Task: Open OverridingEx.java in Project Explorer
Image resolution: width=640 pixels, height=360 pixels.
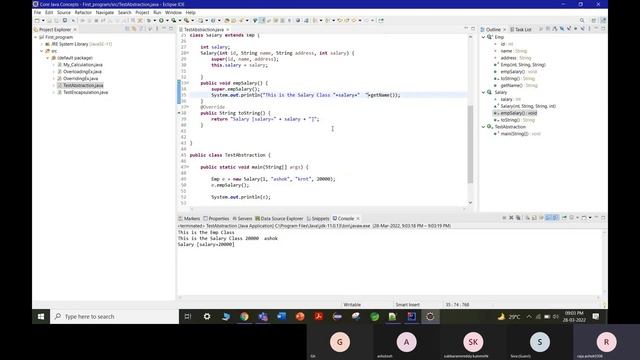Action: point(80,78)
